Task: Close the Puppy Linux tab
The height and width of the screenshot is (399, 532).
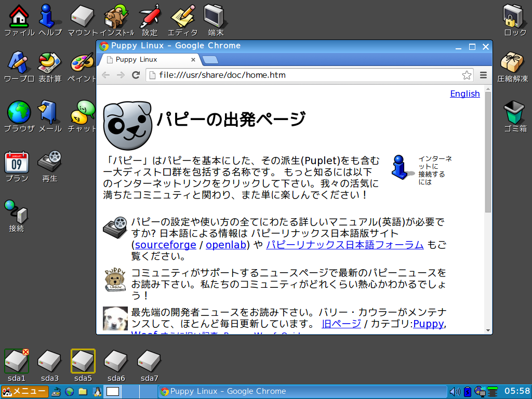Action: (193, 60)
